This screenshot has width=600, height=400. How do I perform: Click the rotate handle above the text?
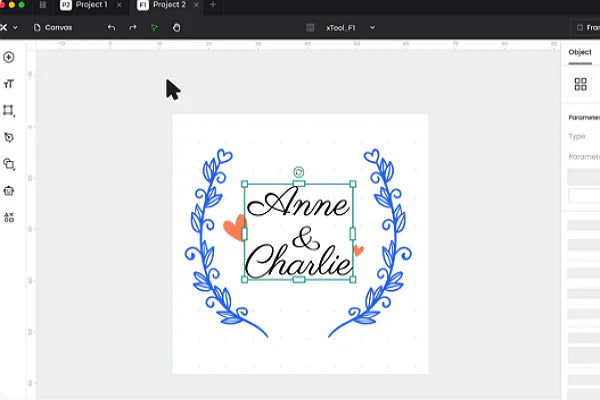coord(298,172)
